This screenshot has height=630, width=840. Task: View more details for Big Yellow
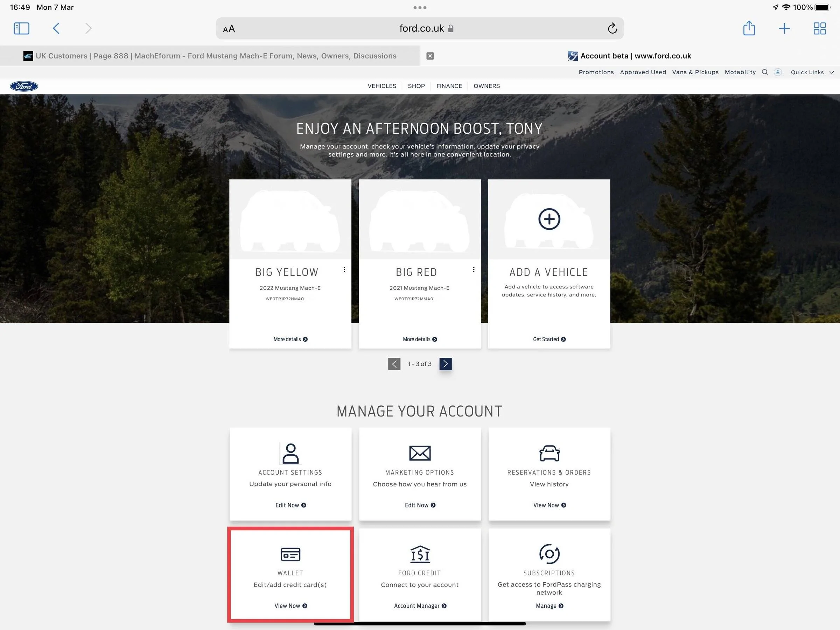290,339
